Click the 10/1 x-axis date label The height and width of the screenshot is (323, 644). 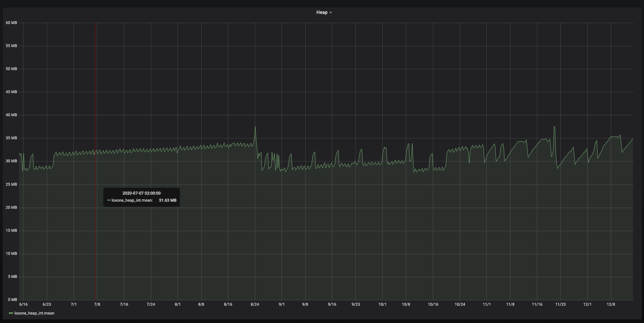click(x=382, y=304)
